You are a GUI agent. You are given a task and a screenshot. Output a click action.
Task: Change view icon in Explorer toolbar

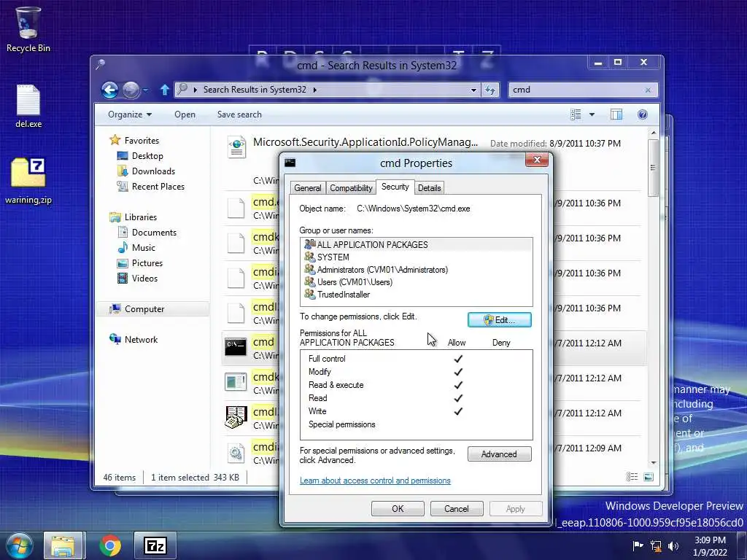576,114
